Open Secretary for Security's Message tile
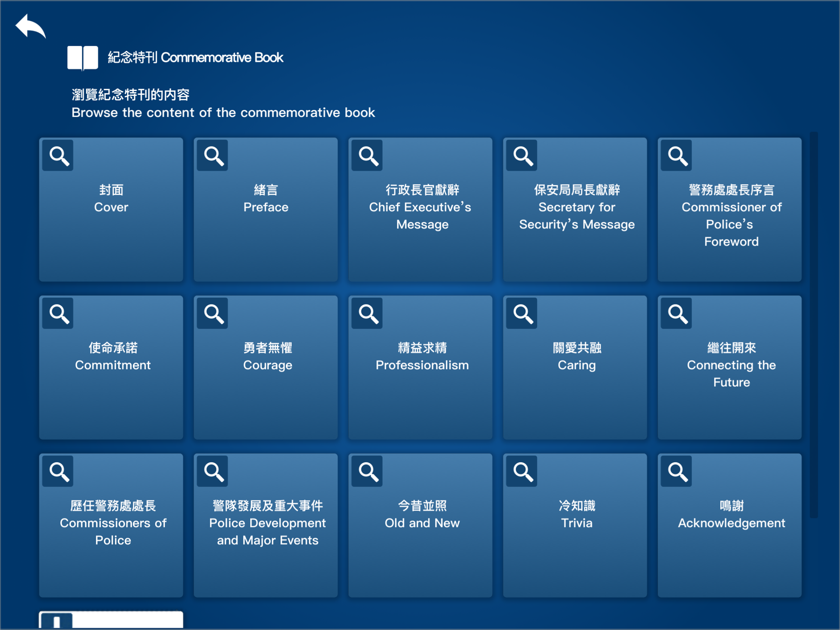 pos(575,209)
